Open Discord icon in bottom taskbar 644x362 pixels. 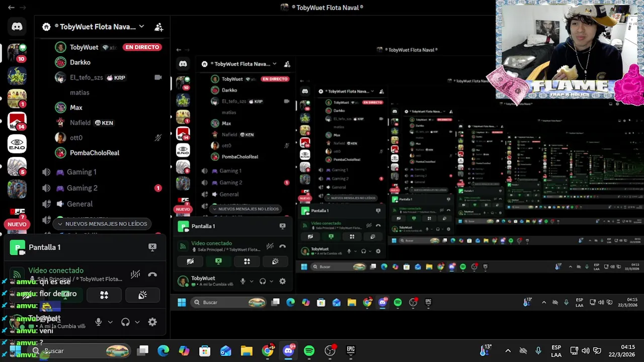click(x=288, y=350)
